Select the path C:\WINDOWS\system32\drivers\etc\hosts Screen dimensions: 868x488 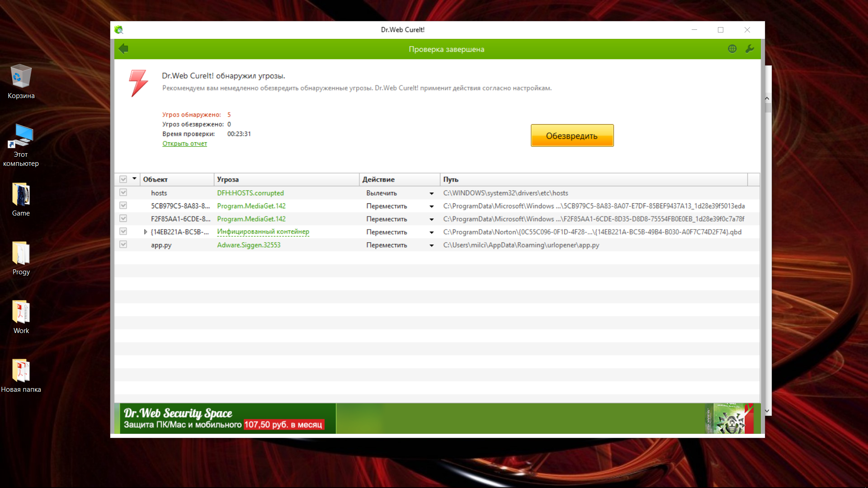pyautogui.click(x=505, y=193)
